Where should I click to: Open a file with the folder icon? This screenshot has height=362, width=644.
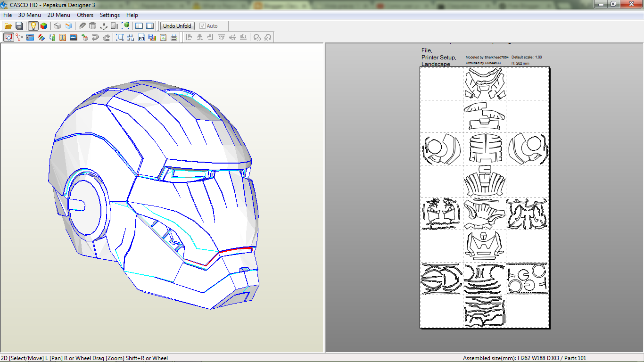(8, 26)
